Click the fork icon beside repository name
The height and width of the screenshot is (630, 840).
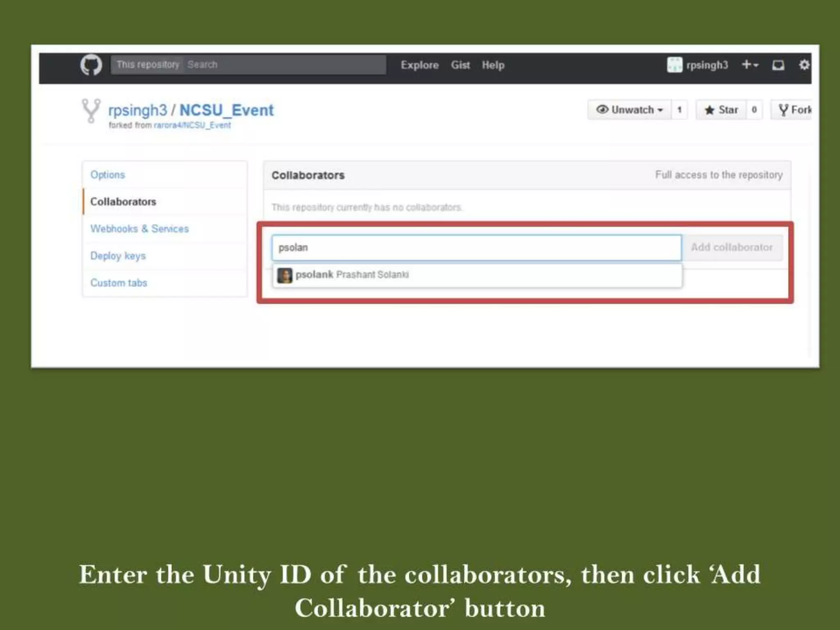pyautogui.click(x=91, y=110)
